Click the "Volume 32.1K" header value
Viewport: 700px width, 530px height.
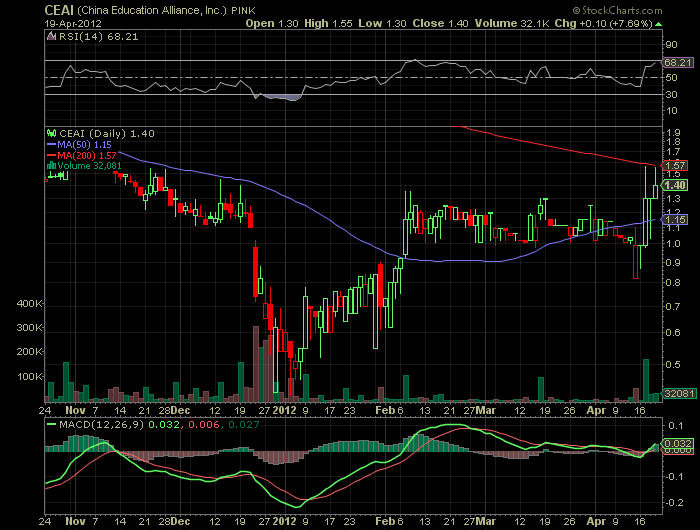(512, 24)
